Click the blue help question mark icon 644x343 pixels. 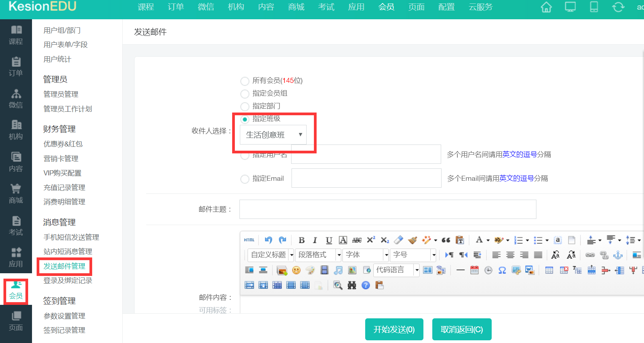366,285
